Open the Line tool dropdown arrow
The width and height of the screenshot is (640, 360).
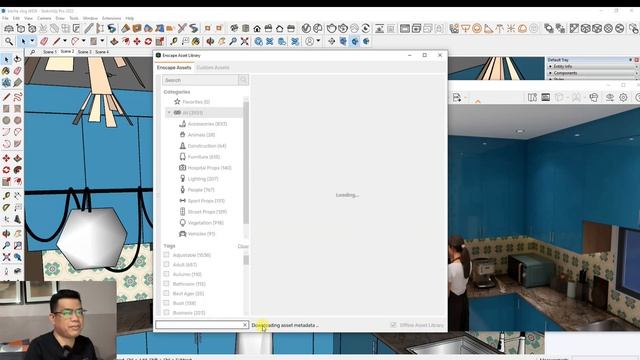click(65, 41)
